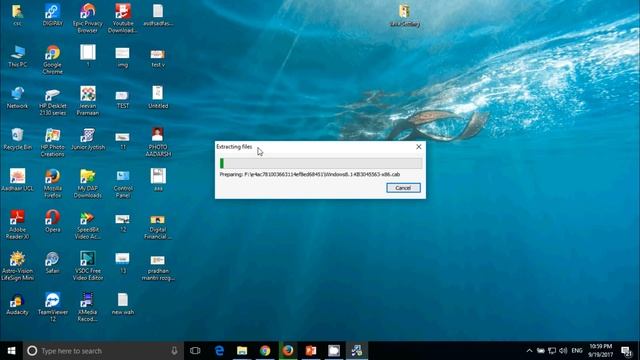This screenshot has width=640, height=360.
Task: Open the Windows Start menu
Action: (x=11, y=351)
